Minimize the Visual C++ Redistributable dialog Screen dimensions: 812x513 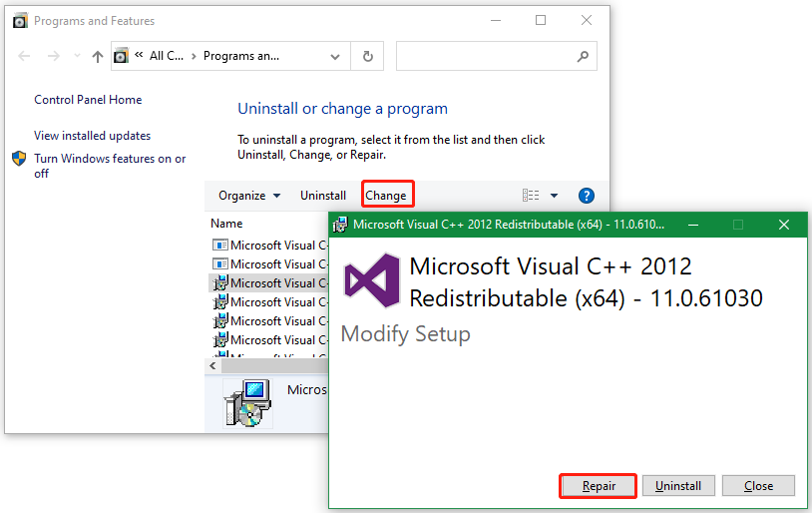(x=693, y=225)
